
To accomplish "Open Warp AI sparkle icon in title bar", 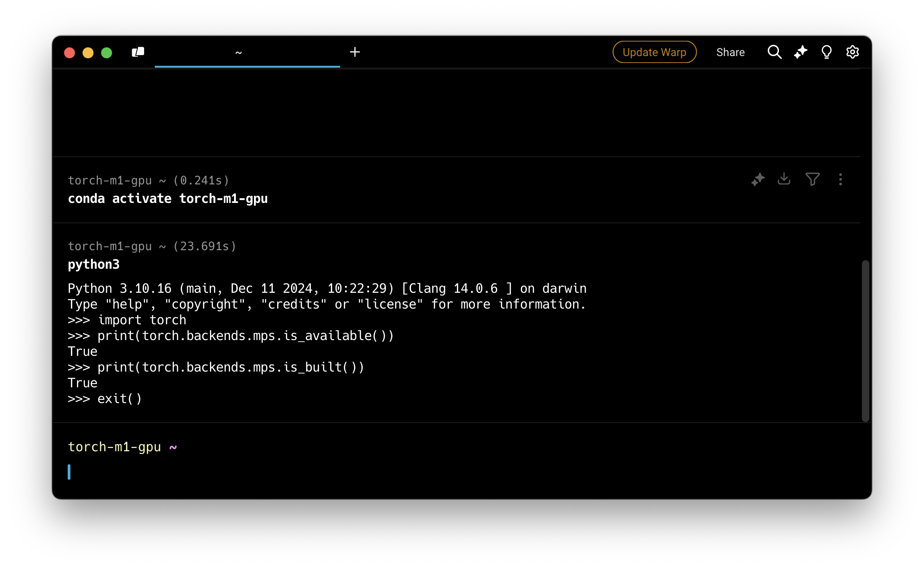I will pos(800,52).
